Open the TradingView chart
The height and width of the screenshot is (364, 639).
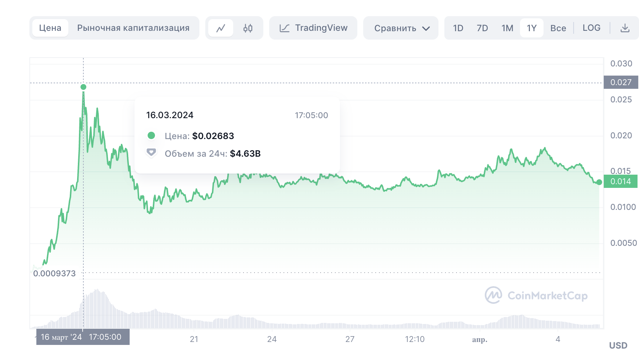(313, 28)
